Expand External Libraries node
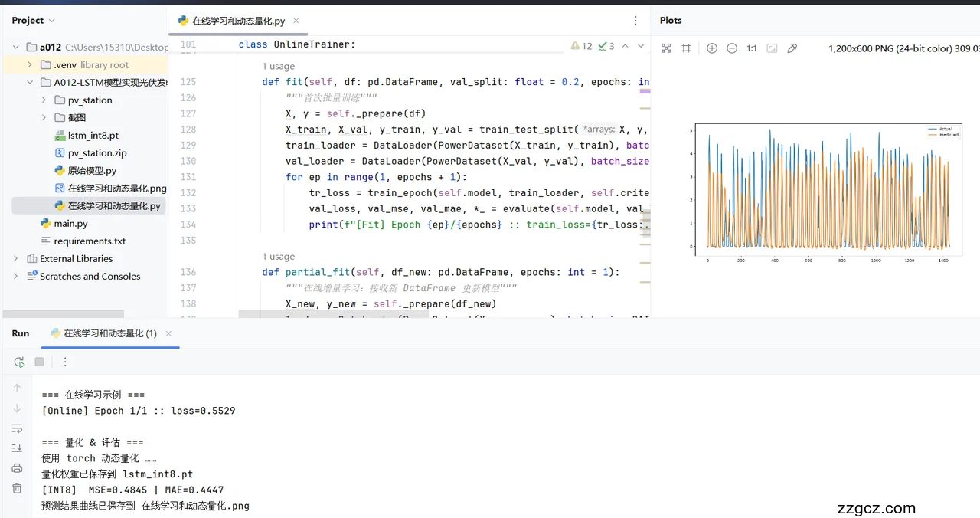Viewport: 980px width, 518px height. (16, 259)
